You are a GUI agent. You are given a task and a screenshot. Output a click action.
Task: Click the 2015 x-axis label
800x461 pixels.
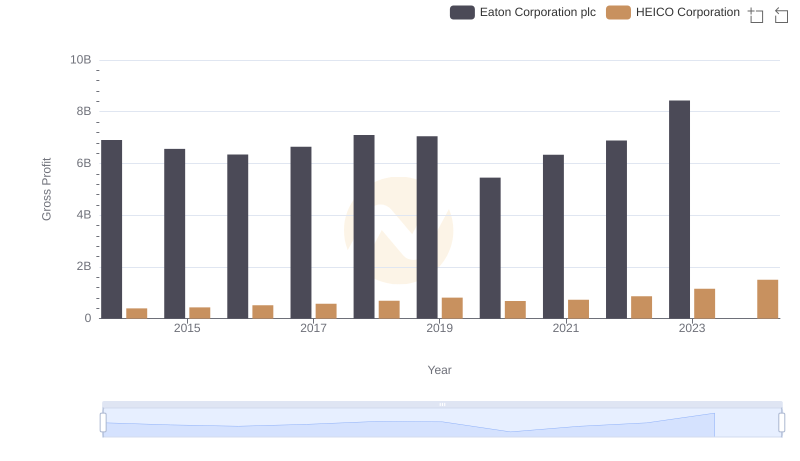tap(187, 328)
